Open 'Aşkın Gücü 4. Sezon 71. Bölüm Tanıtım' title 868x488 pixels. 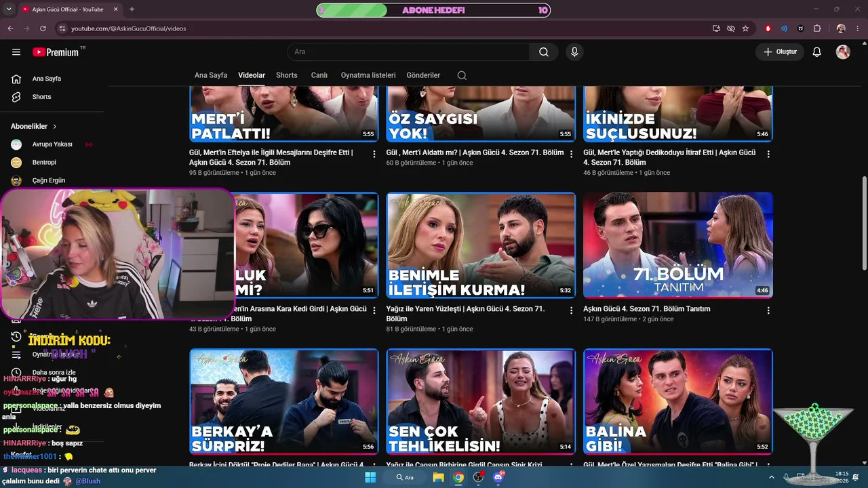647,309
